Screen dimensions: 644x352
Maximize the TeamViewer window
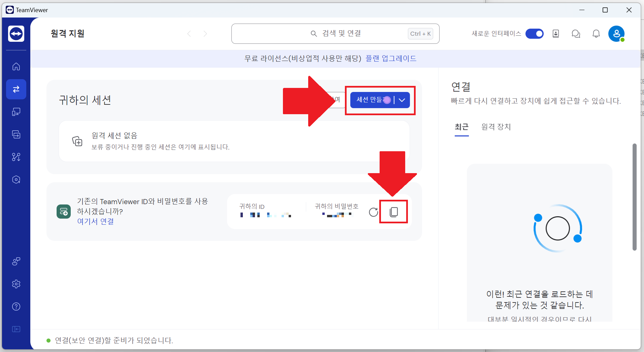[605, 10]
